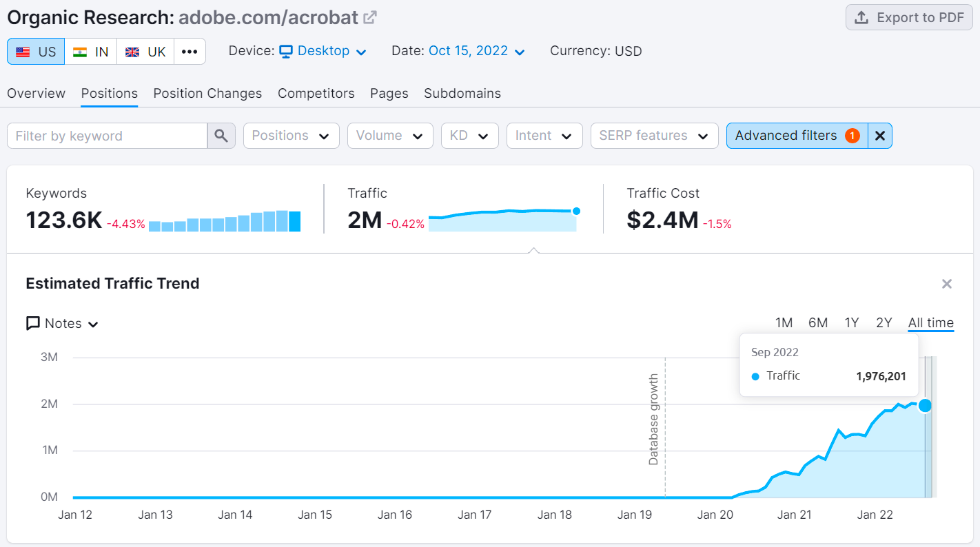Open more countries with the ellipsis icon
Viewport: 980px width, 547px height.
coord(190,50)
